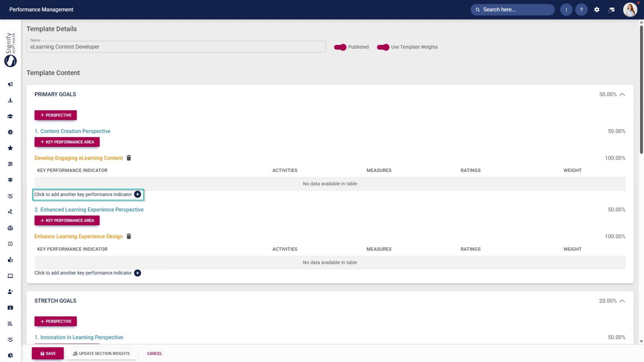
Task: Open the person-on-map-pin icon in sidebar
Action: (10, 100)
